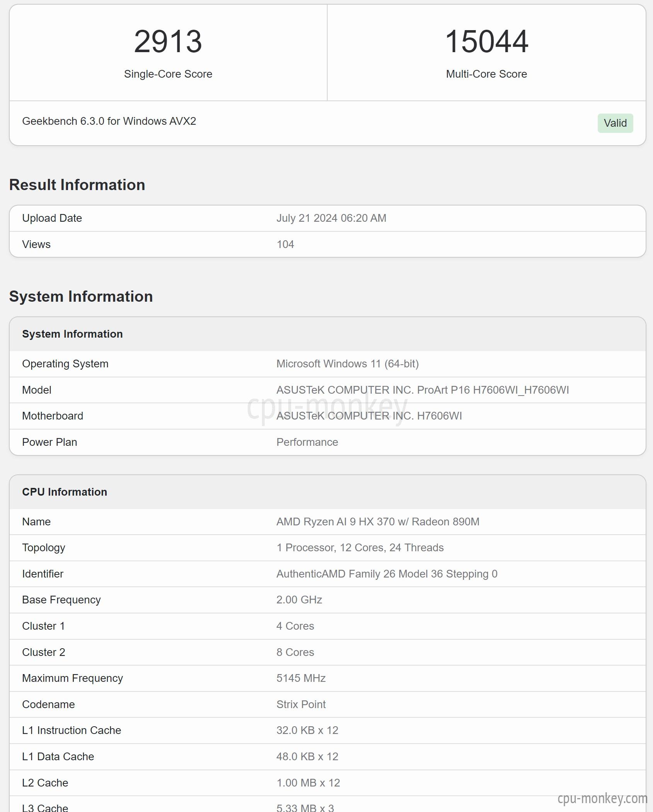Viewport: 653px width, 812px height.
Task: Select the Strix Point codename value
Action: pos(301,704)
